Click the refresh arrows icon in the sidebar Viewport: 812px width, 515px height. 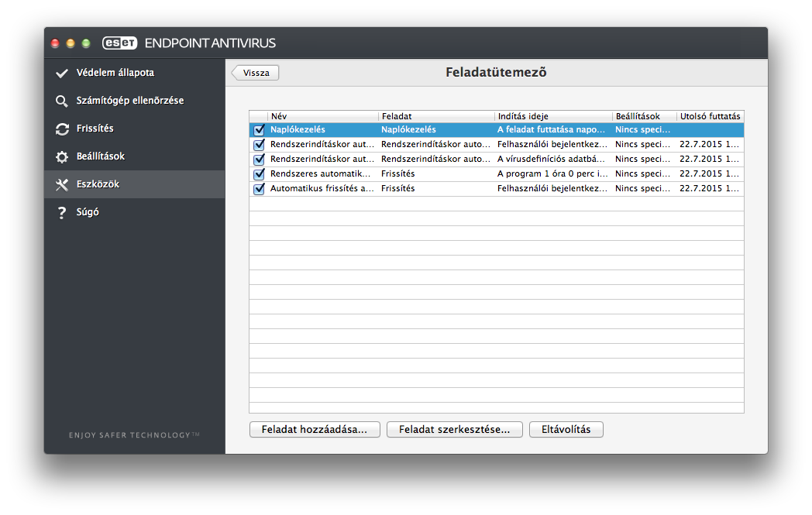point(62,129)
